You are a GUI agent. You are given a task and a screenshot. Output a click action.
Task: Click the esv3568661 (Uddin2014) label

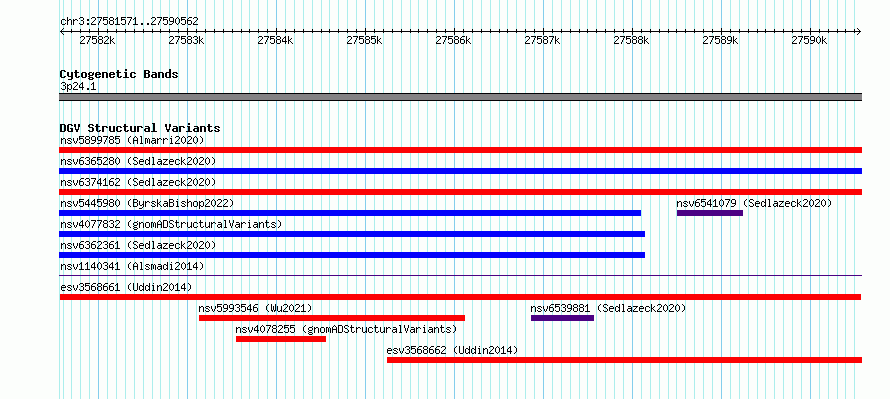click(x=126, y=287)
